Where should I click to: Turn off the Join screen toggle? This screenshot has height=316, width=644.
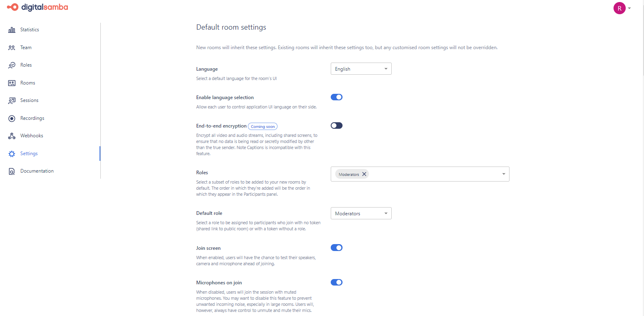[336, 248]
